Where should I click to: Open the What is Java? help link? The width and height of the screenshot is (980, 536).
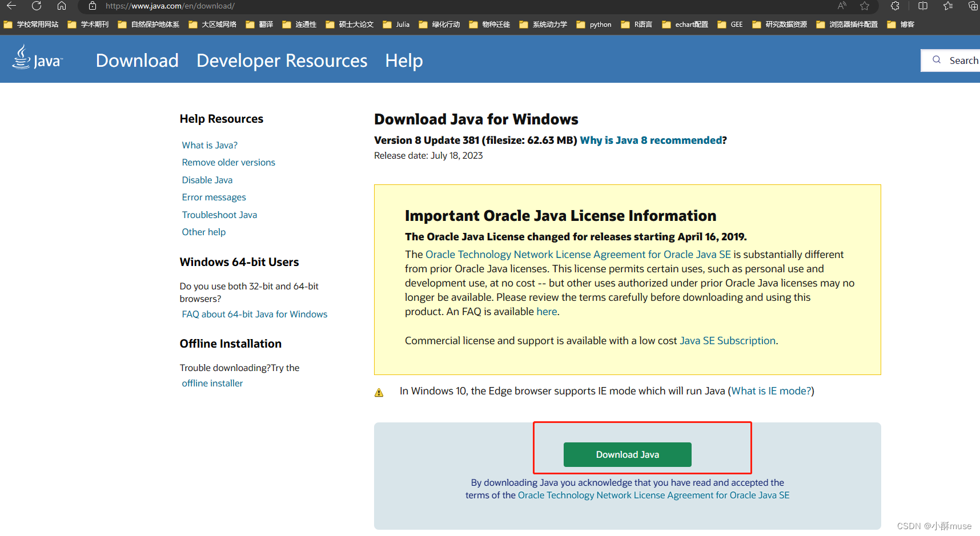click(x=210, y=145)
